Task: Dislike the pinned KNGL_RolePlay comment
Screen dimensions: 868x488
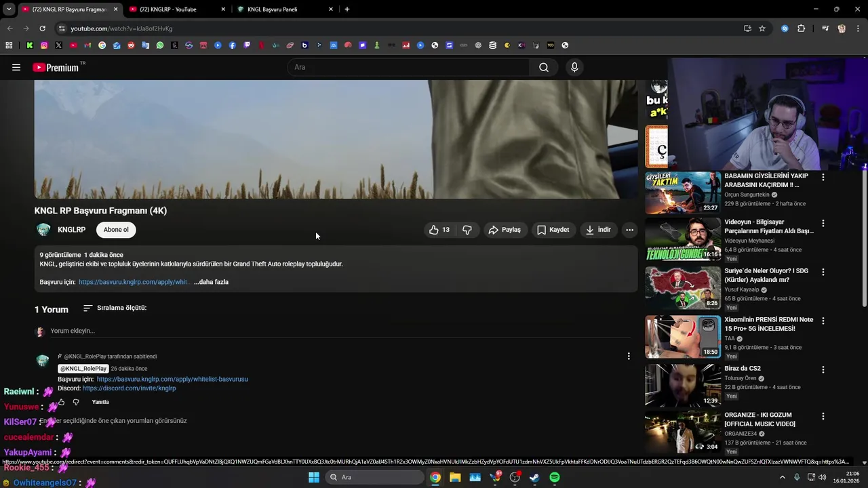Action: coord(76,402)
